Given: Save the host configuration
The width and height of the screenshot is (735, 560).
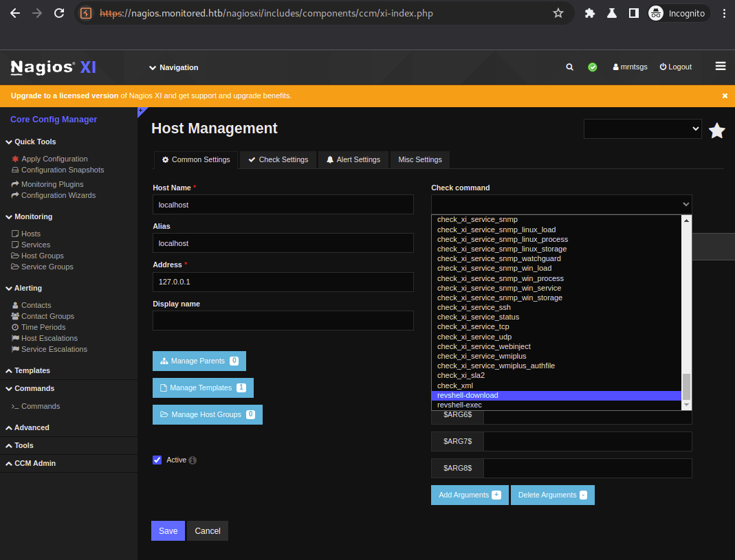Looking at the screenshot, I should [168, 530].
